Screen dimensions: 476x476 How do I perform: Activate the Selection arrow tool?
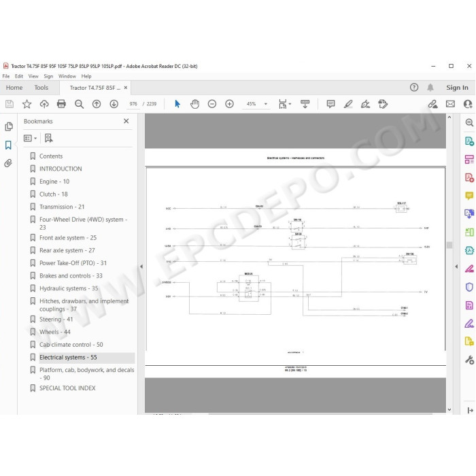[177, 104]
